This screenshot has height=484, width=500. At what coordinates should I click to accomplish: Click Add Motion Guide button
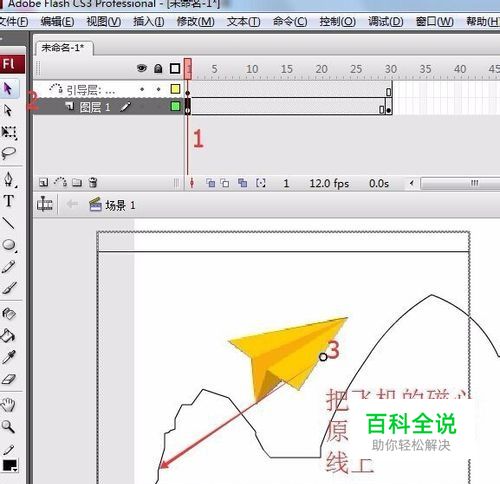pos(60,182)
